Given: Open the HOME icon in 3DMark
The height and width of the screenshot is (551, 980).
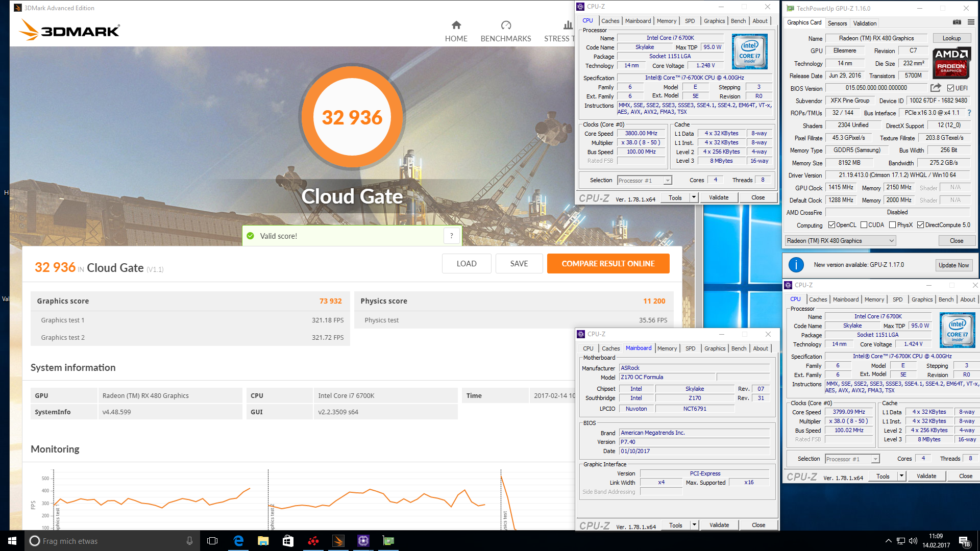Looking at the screenshot, I should 456,25.
